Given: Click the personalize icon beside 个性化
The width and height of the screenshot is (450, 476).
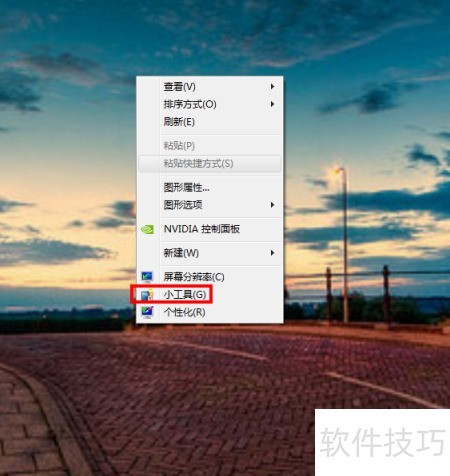Looking at the screenshot, I should (x=147, y=312).
